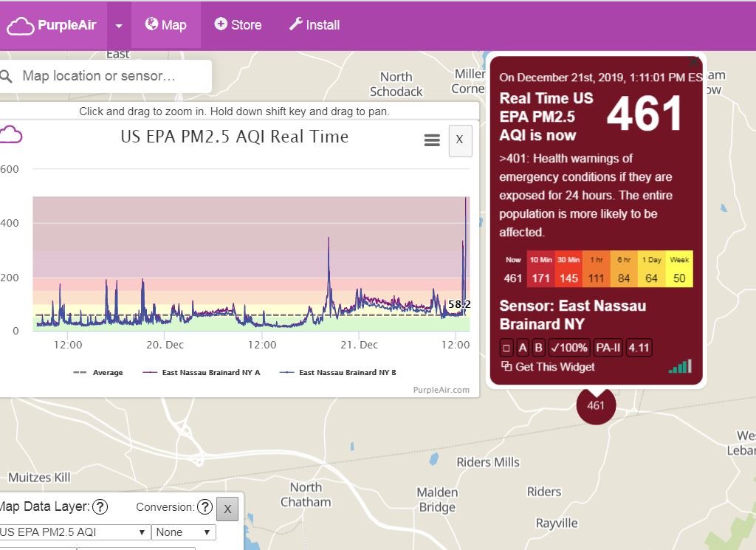
Task: Click the 58.2 value label on chart
Action: coord(459,304)
